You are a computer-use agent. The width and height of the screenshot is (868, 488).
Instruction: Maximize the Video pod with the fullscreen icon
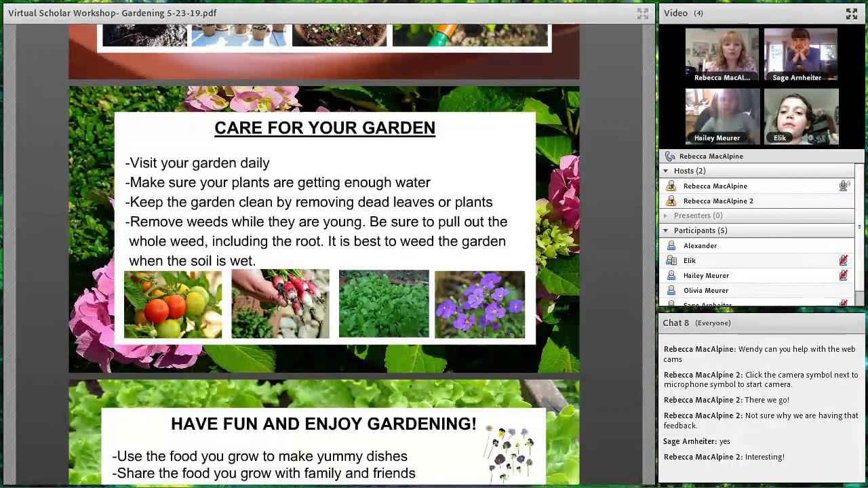point(852,14)
